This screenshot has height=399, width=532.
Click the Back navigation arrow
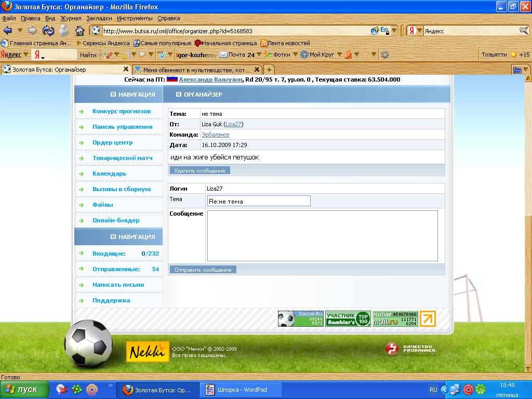[8, 30]
